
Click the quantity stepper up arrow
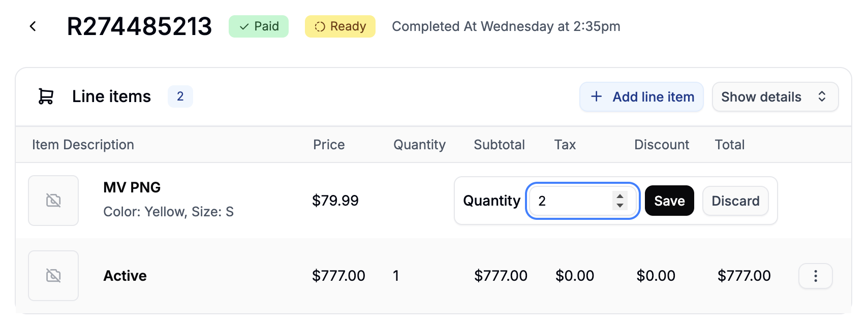[x=619, y=196]
